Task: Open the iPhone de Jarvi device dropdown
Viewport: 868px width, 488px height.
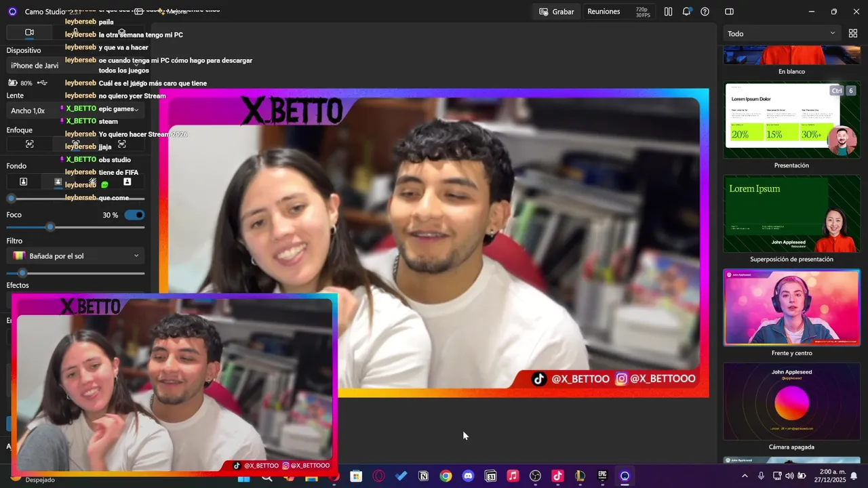Action: [75, 66]
